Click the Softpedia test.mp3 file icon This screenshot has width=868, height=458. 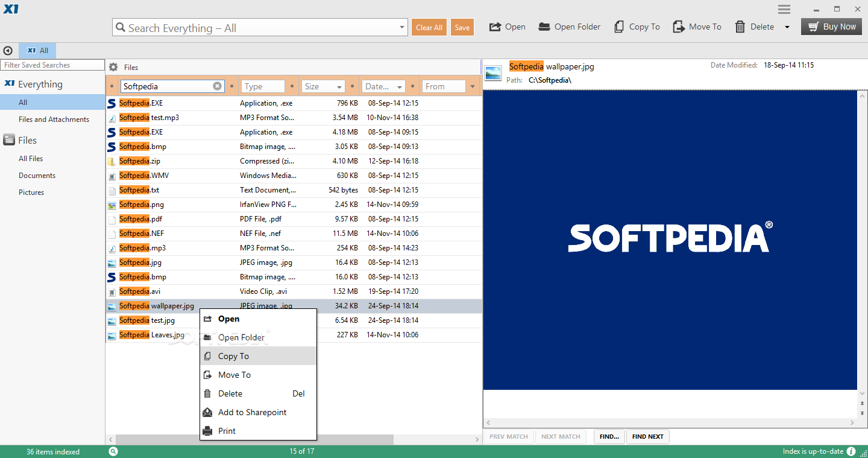(112, 118)
